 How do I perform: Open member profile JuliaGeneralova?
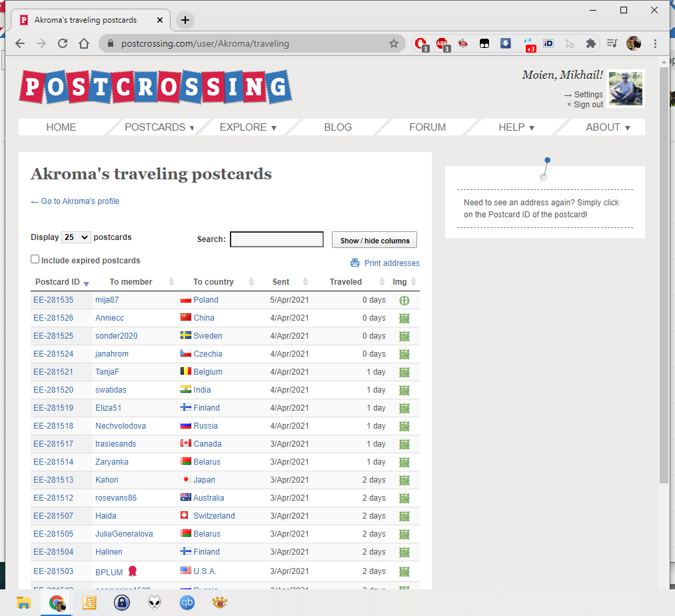pos(124,534)
